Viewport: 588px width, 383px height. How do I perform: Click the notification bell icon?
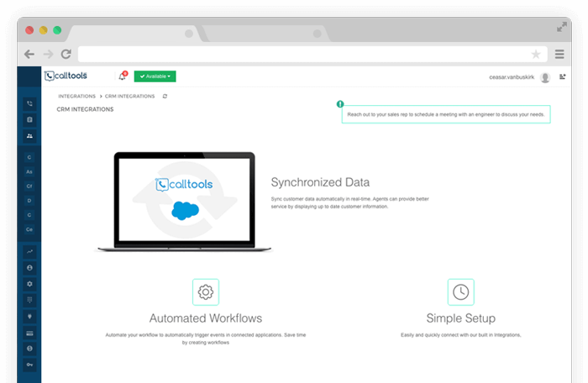coord(123,76)
